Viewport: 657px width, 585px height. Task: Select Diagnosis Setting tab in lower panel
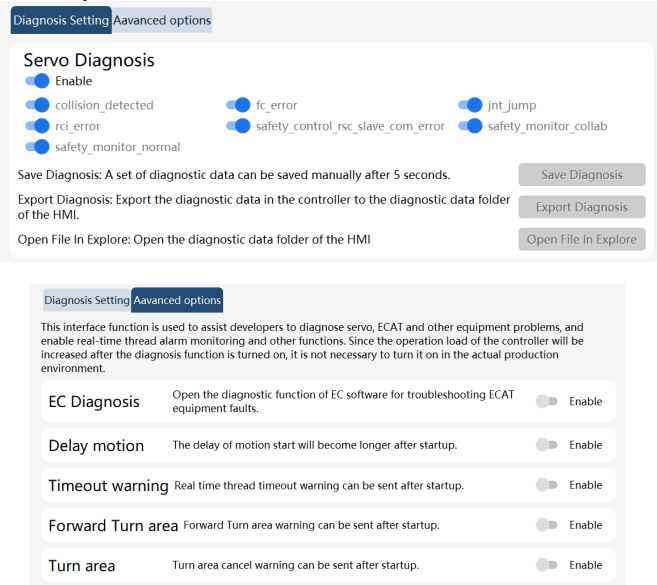(87, 300)
